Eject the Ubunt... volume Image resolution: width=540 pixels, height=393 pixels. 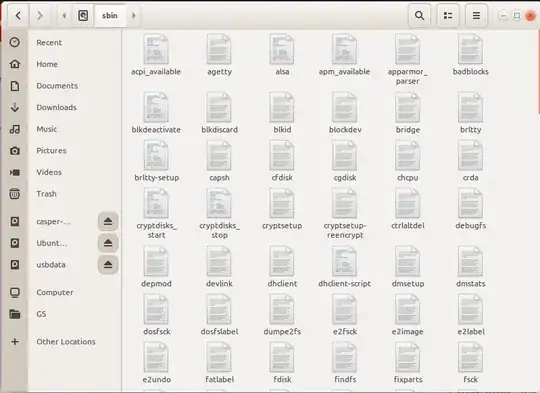108,243
